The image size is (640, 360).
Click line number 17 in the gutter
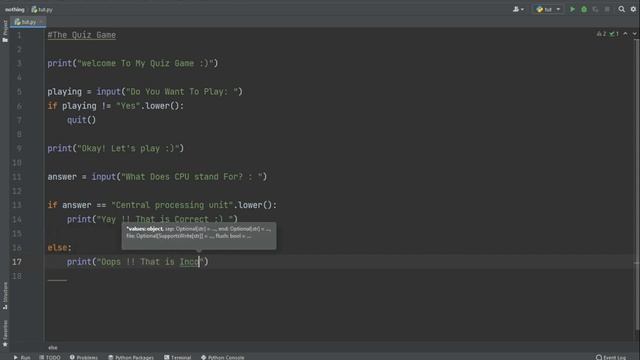(x=17, y=262)
